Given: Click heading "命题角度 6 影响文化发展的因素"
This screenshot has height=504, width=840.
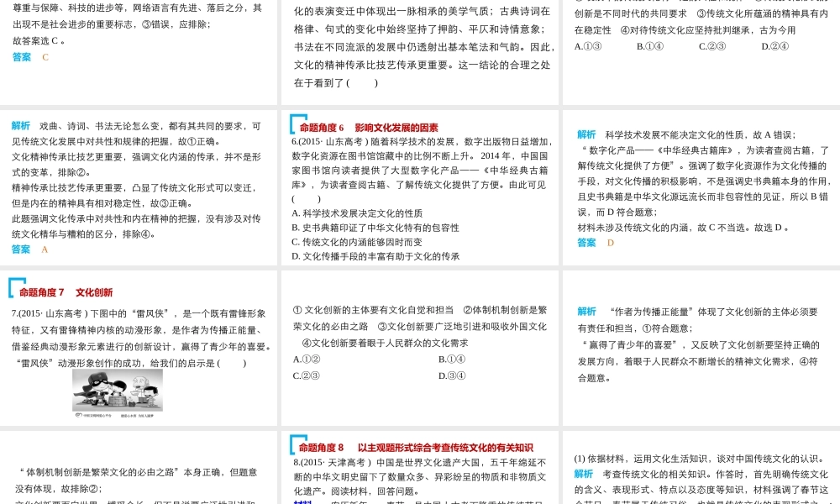Looking at the screenshot, I should tap(369, 128).
